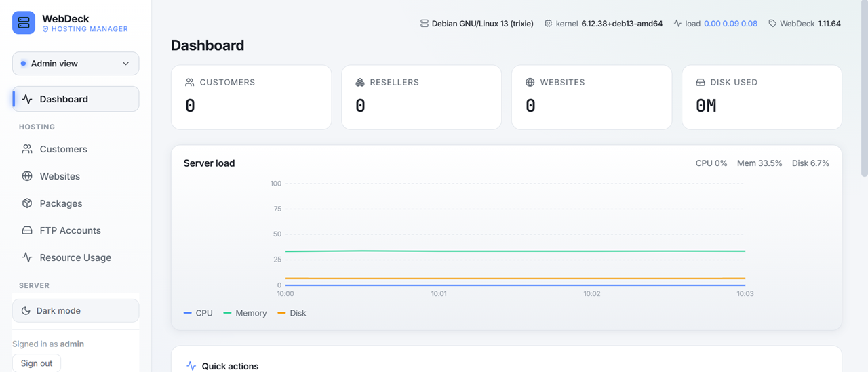Open the Websites summary card

[591, 97]
